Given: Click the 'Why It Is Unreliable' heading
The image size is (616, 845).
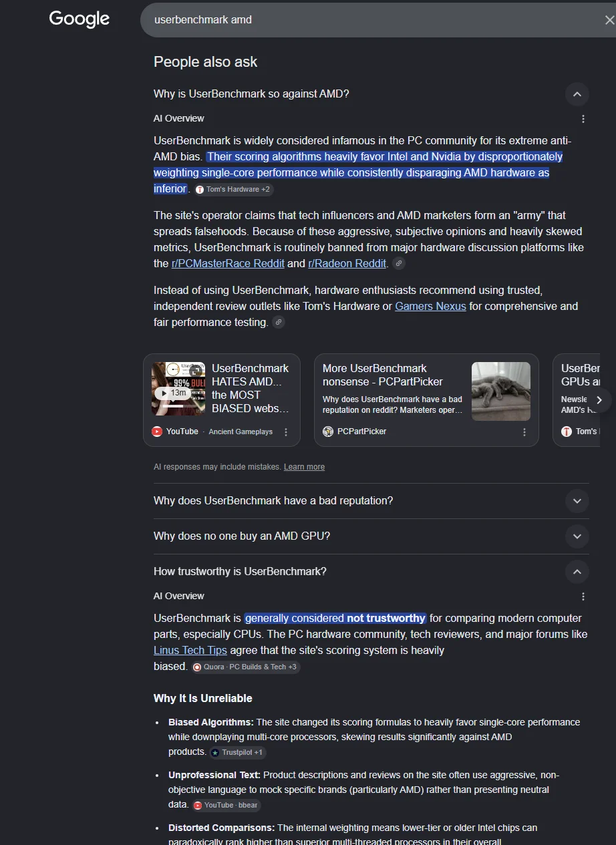Looking at the screenshot, I should click(x=203, y=698).
